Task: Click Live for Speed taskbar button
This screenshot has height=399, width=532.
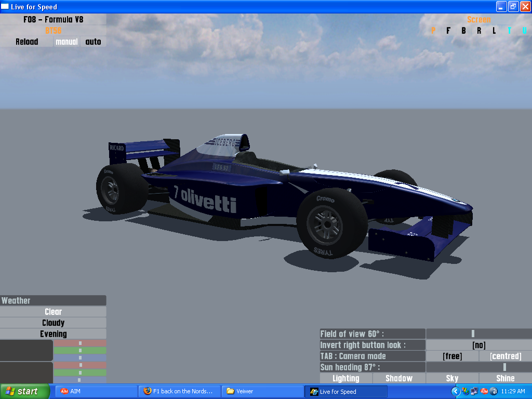Action: (346, 392)
